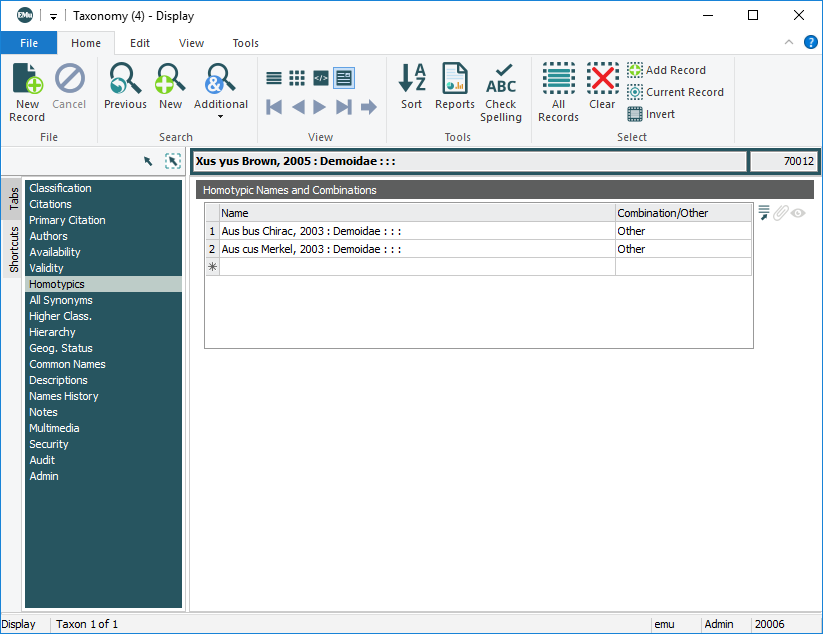Switch to the List view icon
Viewport: 823px width, 634px height.
(274, 78)
